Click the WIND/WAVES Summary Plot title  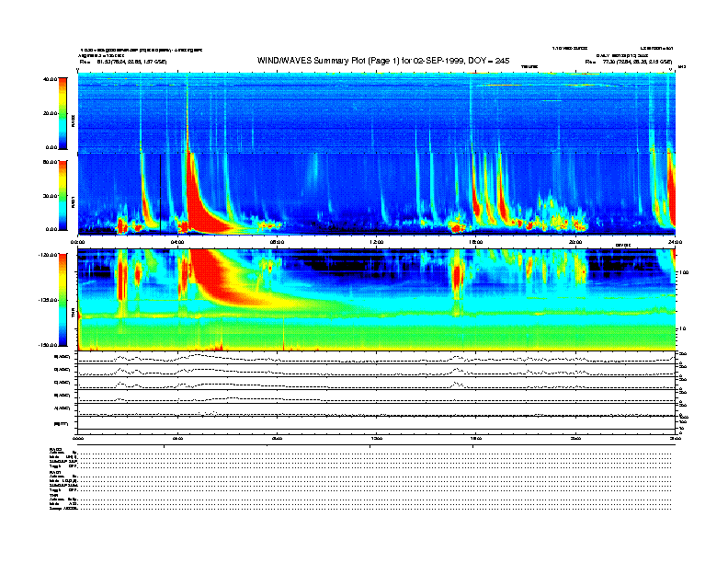coord(383,61)
